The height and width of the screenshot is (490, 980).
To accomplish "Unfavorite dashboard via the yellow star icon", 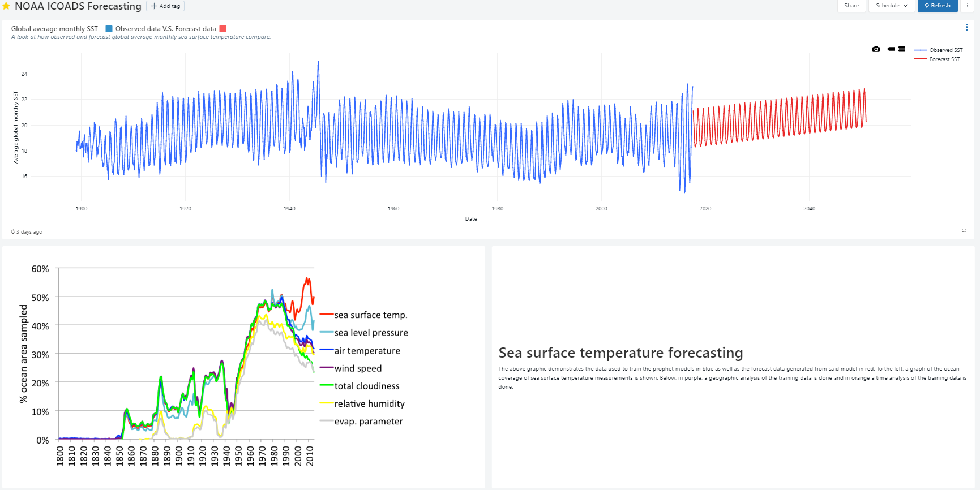I will point(6,6).
